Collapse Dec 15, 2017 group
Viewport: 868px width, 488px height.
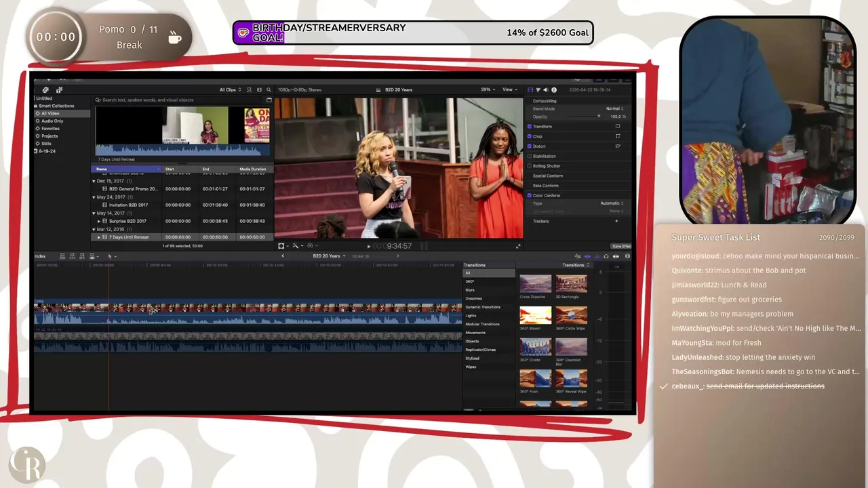click(94, 181)
